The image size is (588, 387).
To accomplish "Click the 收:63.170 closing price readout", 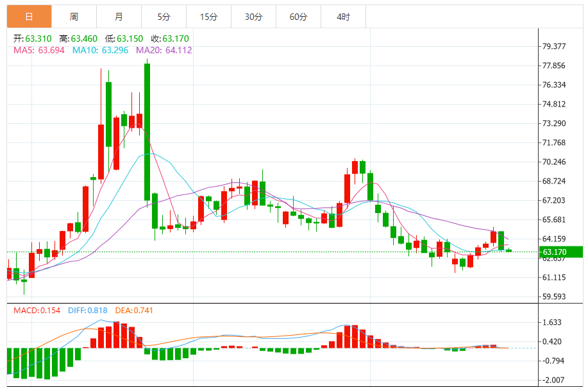I will click(x=170, y=39).
